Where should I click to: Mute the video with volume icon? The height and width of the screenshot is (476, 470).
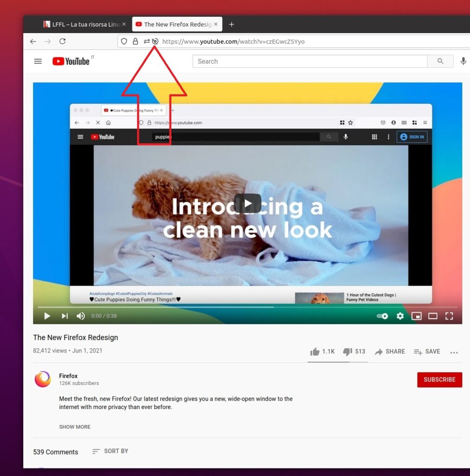coord(81,316)
